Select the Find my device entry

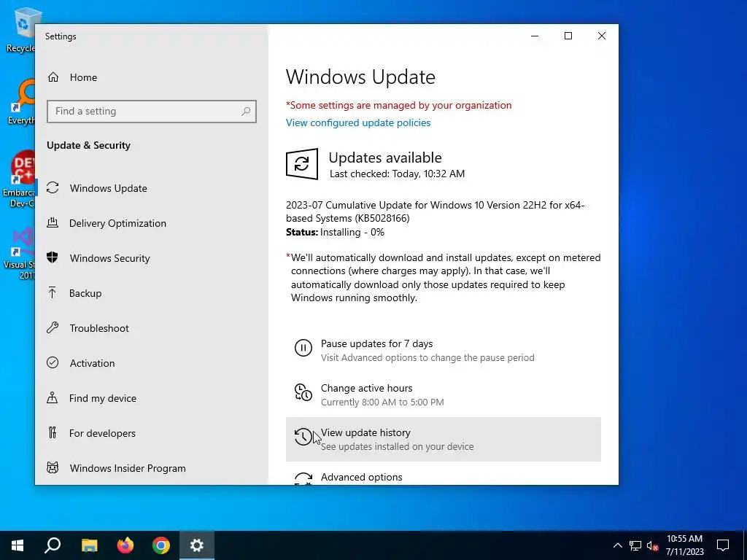coord(152,398)
